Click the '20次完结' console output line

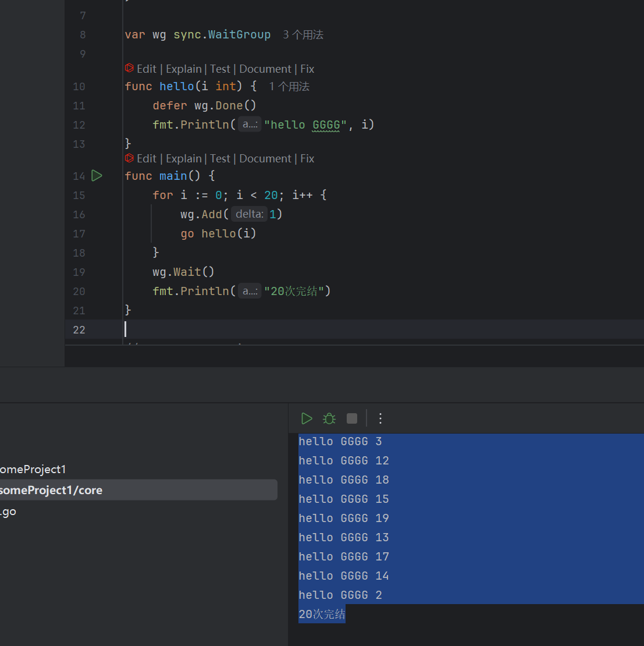coord(322,614)
